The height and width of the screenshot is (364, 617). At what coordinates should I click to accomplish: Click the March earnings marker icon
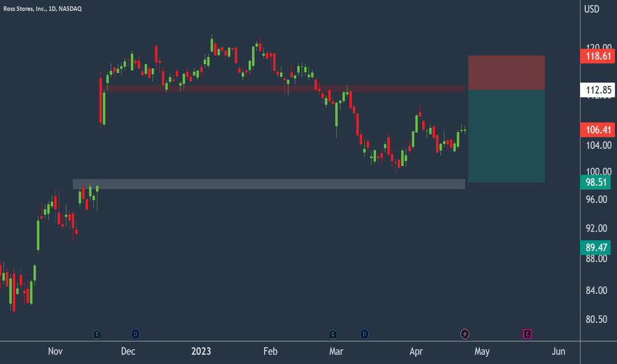[x=333, y=334]
